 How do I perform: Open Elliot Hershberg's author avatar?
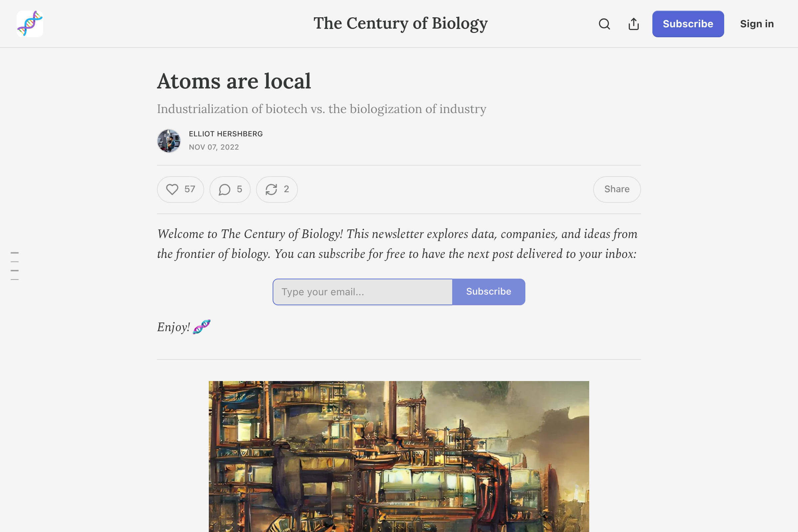click(x=169, y=141)
